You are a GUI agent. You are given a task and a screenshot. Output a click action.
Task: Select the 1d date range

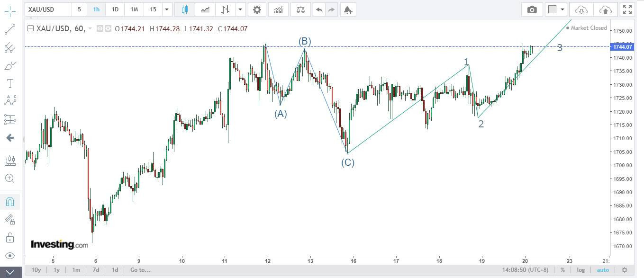115,270
